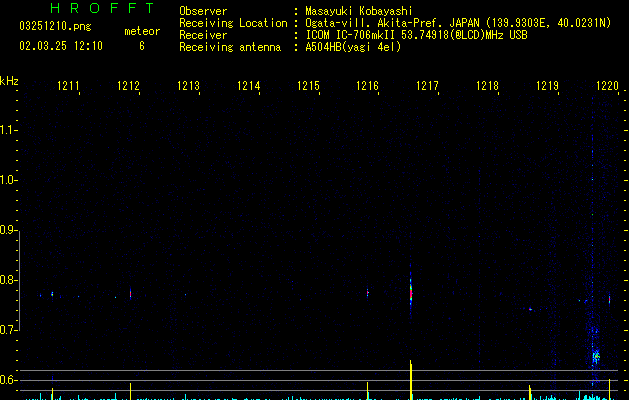Click the 1220 time axis label
629x400 pixels.
click(607, 86)
